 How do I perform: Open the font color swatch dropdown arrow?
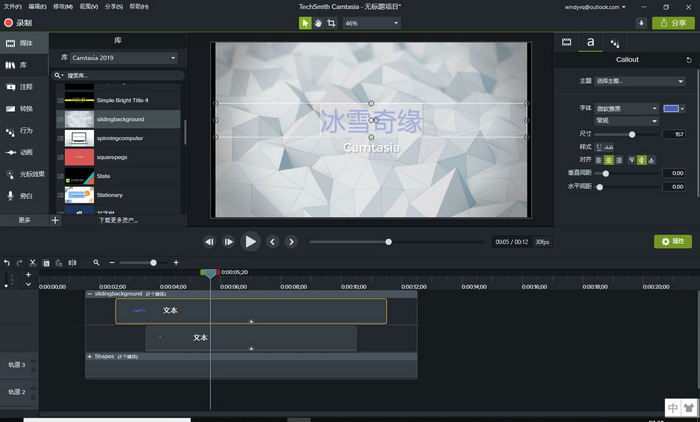click(x=682, y=109)
